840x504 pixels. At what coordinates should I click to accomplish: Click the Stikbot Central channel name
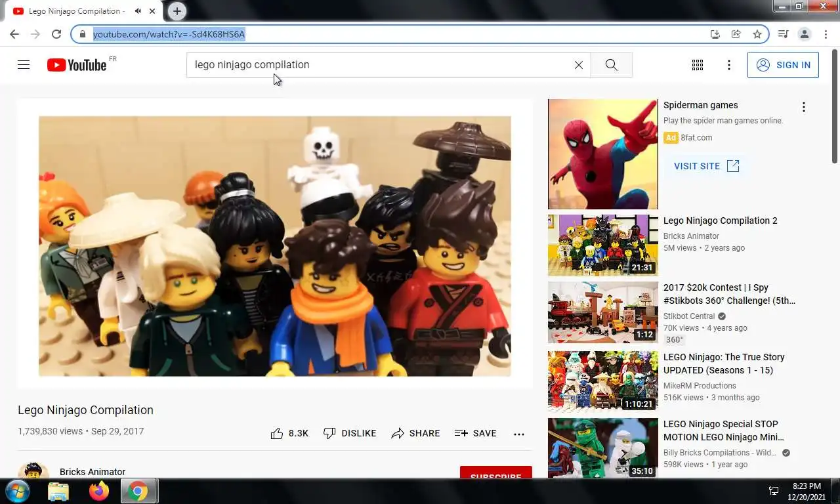pos(689,316)
